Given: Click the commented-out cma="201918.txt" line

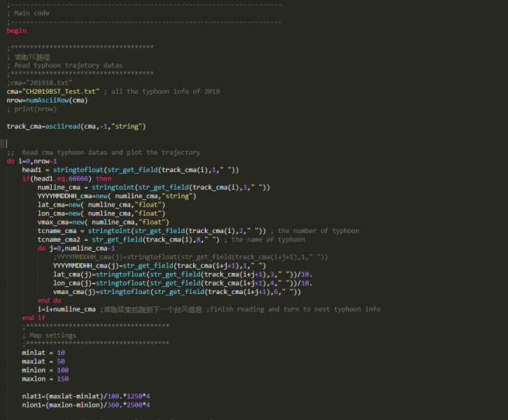Looking at the screenshot, I should (x=39, y=83).
